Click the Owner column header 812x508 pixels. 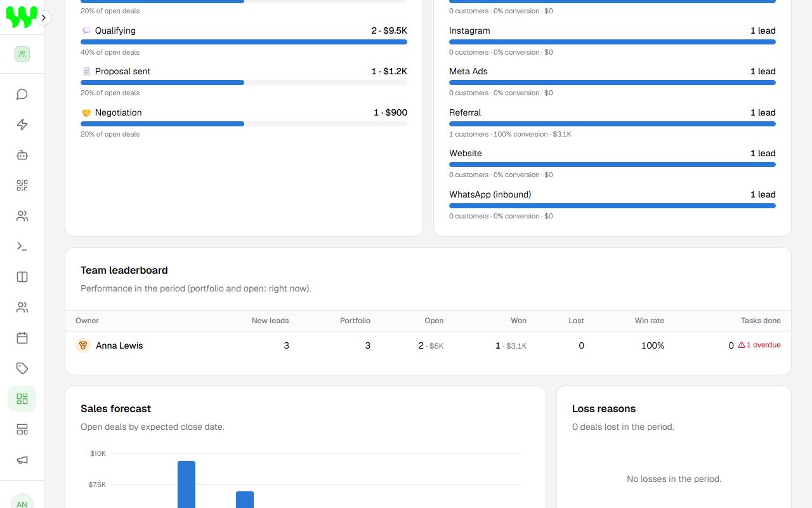pos(87,321)
